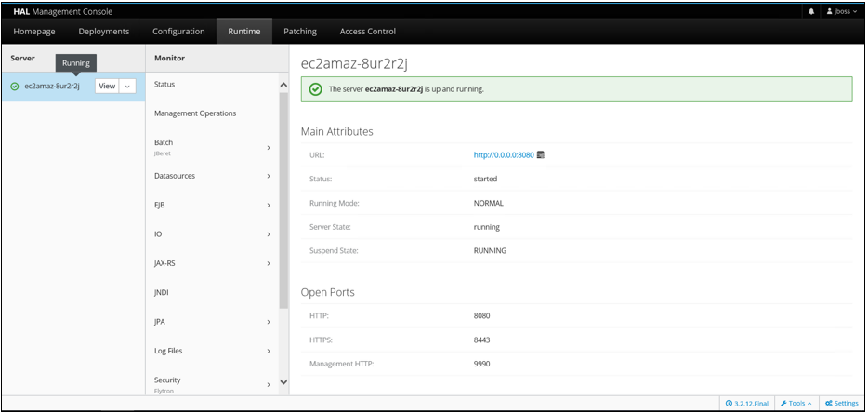Click the Main Attributes heading
This screenshot has height=413, width=868.
pos(337,131)
